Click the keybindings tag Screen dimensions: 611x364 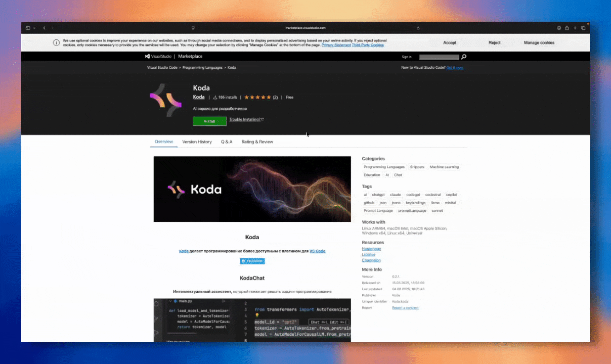point(416,203)
